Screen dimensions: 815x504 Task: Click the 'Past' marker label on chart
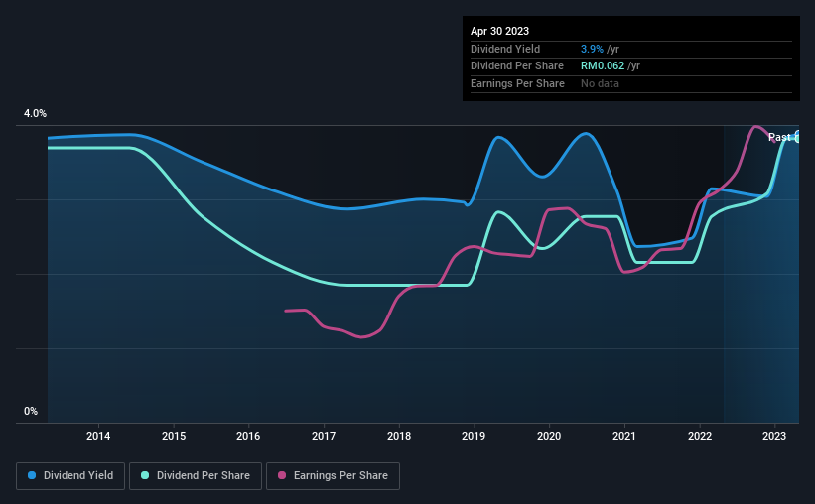[x=779, y=137]
